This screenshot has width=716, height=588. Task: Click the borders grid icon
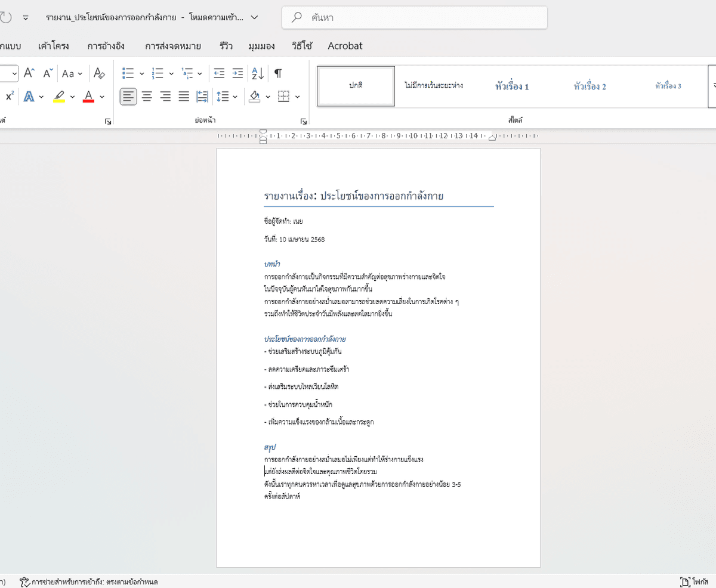tap(284, 97)
